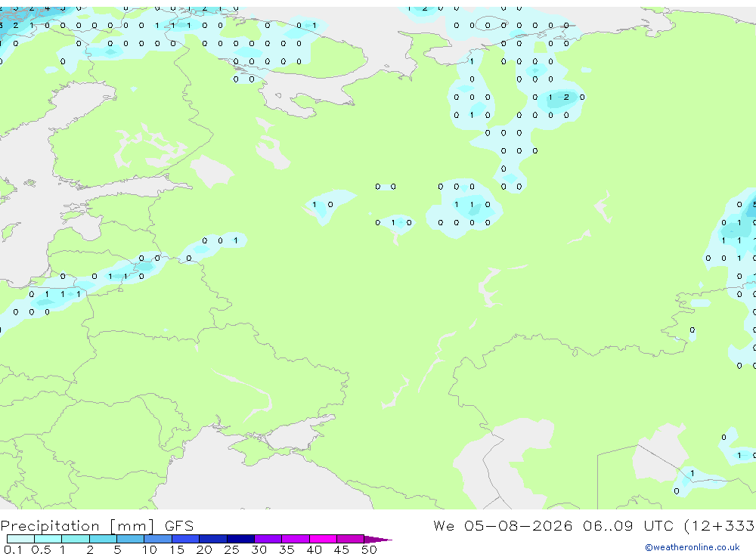Click the legend label '30'

(259, 549)
